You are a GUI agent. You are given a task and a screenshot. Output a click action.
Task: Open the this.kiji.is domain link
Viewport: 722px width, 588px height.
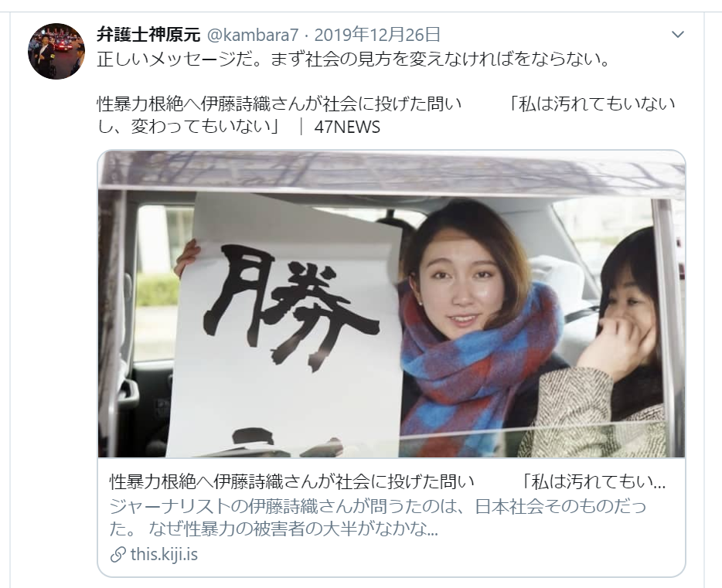click(x=164, y=554)
